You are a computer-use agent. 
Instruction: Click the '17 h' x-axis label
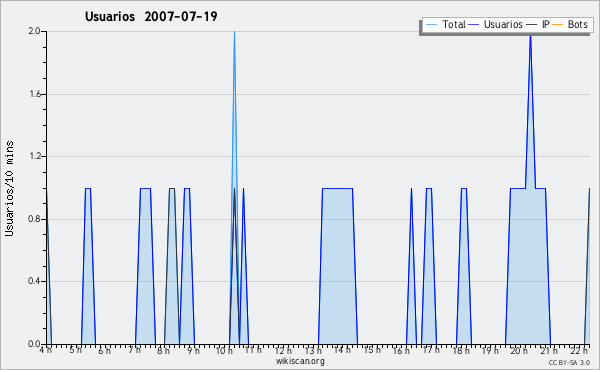point(431,350)
